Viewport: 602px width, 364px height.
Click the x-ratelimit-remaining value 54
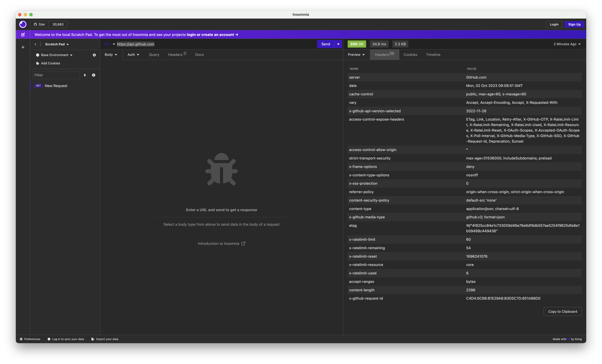click(x=468, y=248)
